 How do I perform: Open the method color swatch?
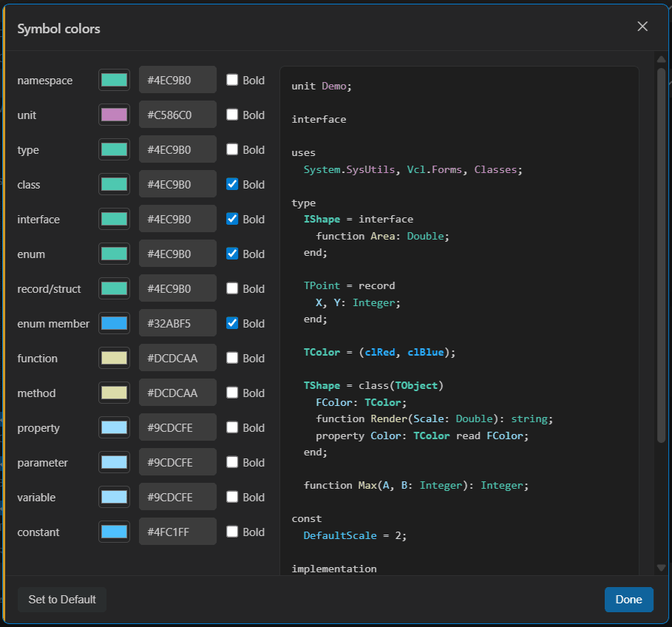(x=114, y=393)
